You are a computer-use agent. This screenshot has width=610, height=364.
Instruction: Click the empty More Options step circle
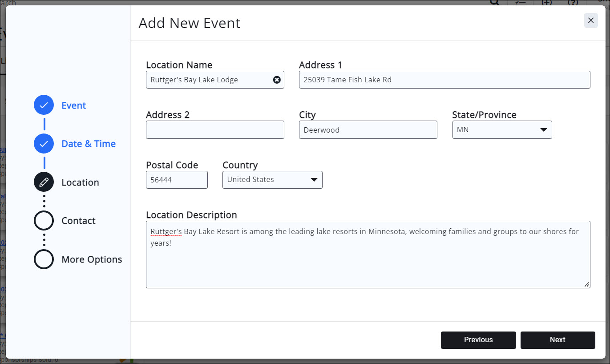44,259
